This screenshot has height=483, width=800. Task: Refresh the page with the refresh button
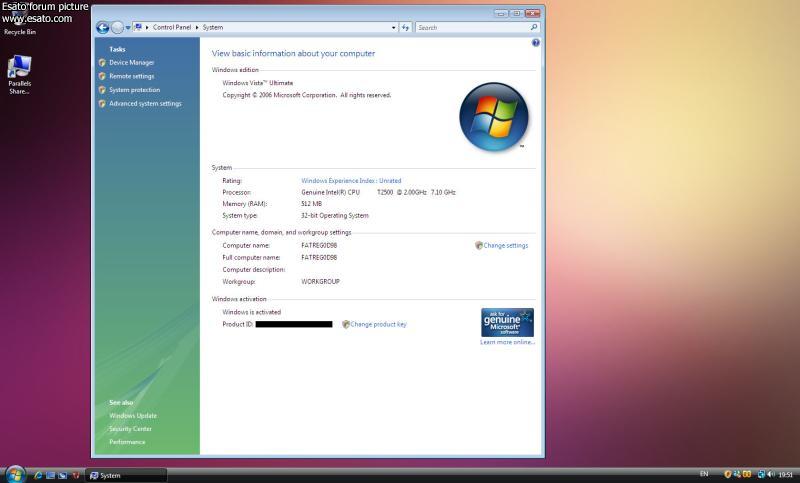click(405, 28)
